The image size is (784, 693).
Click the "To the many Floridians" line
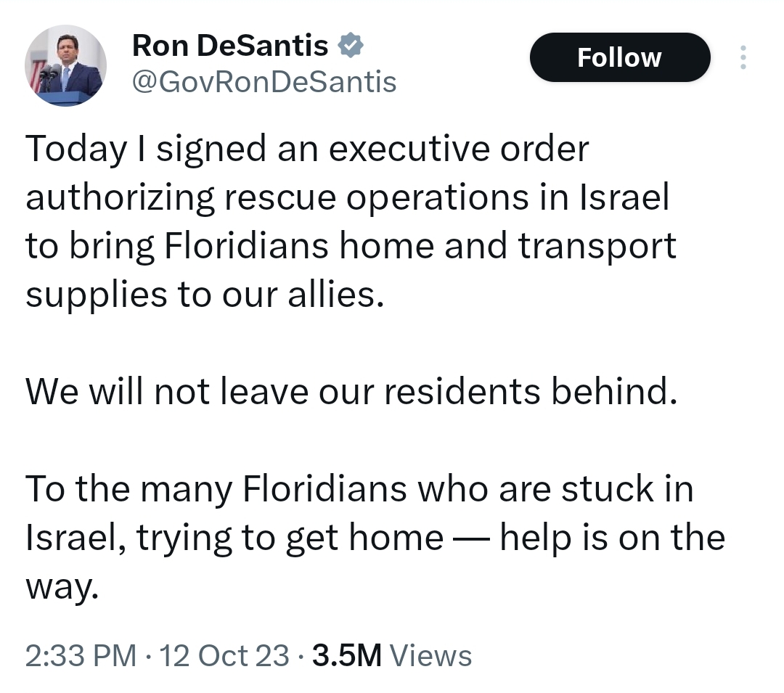click(x=359, y=489)
